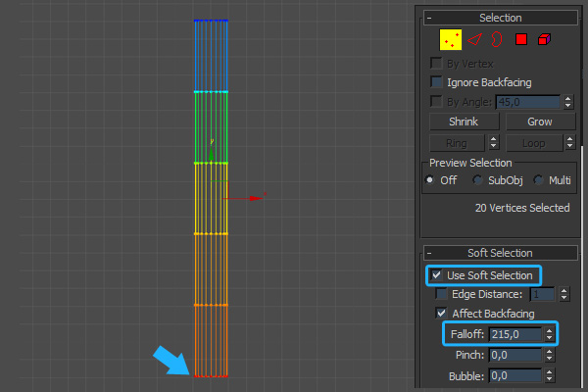Collapse the Soft Selection rollout
This screenshot has width=588, height=392.
pos(428,253)
